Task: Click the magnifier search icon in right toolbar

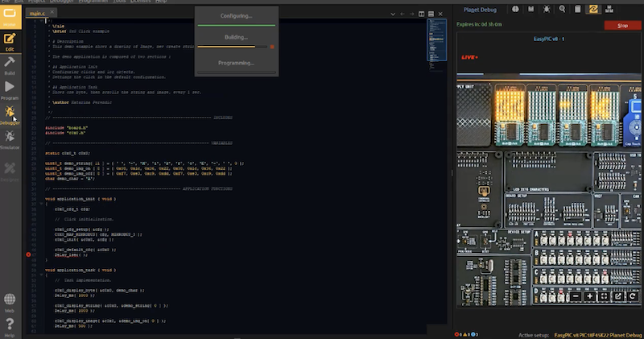Action: click(562, 9)
